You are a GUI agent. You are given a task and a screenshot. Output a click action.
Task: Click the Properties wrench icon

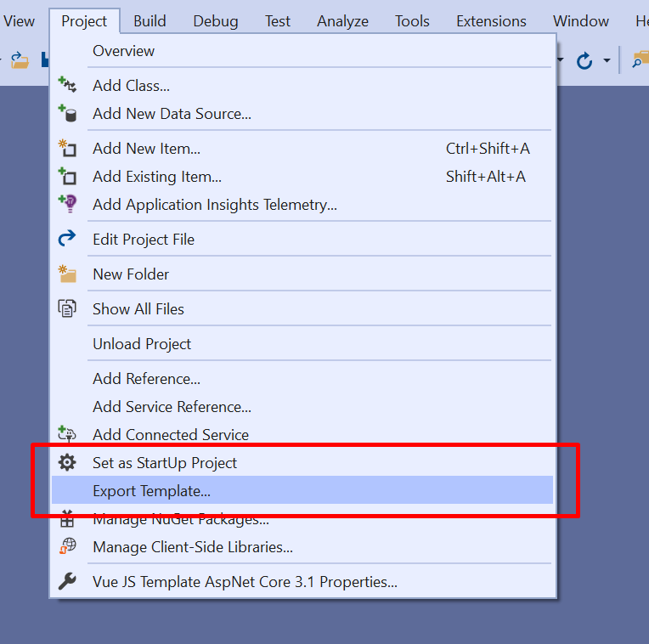tap(67, 581)
